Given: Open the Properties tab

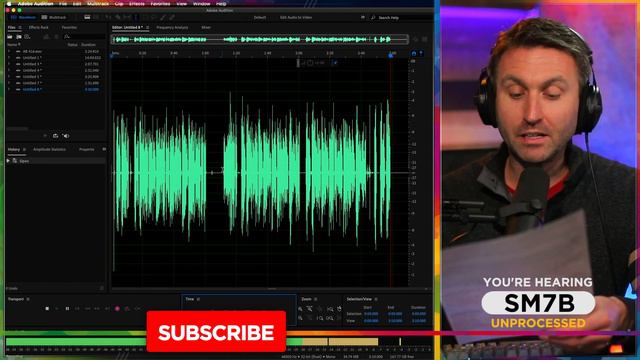Looking at the screenshot, I should 87,149.
